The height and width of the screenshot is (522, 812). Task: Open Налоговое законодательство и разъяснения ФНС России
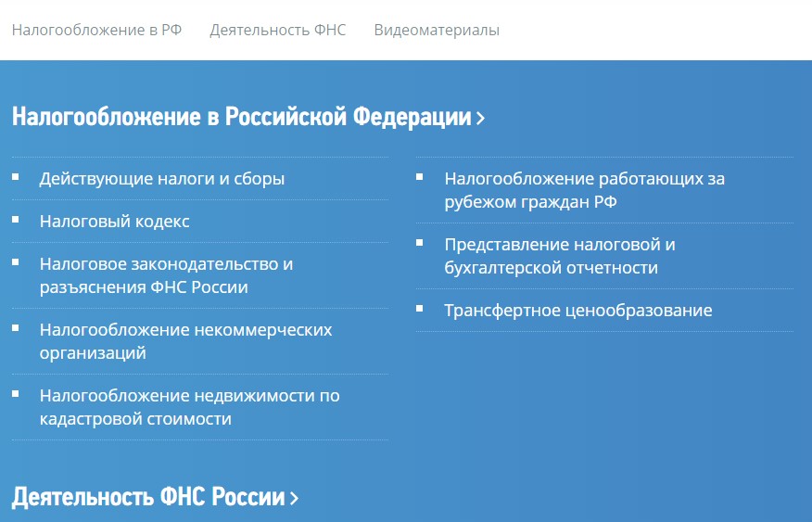point(166,275)
